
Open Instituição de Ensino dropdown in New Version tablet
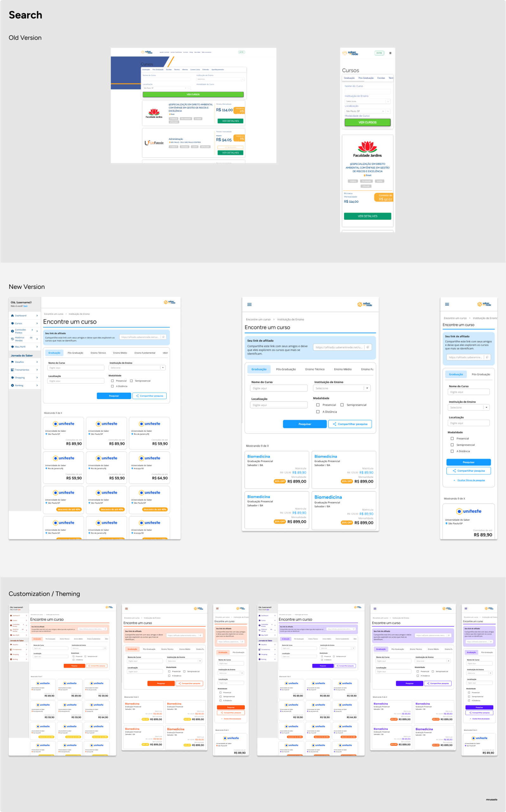pyautogui.click(x=367, y=388)
